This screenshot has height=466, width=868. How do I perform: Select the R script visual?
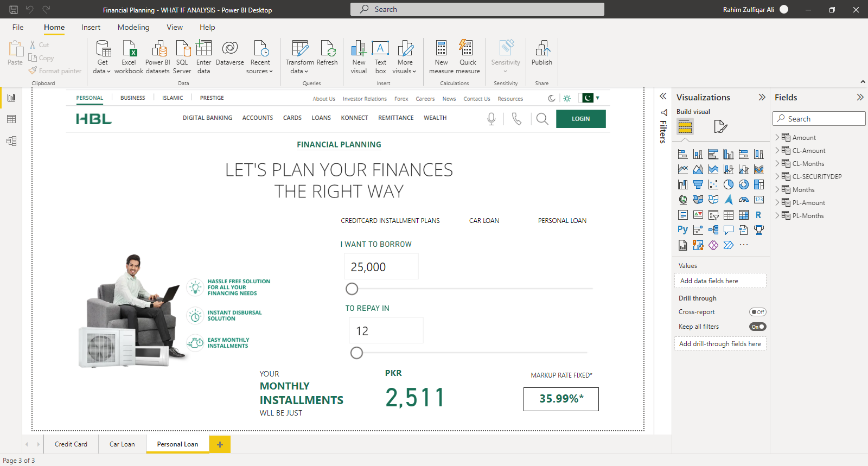(x=759, y=215)
